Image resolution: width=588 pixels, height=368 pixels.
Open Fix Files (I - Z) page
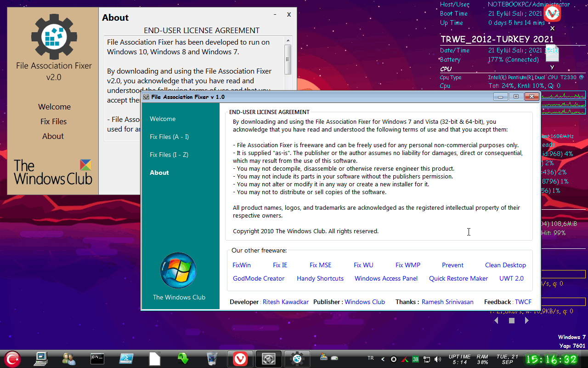pos(169,155)
